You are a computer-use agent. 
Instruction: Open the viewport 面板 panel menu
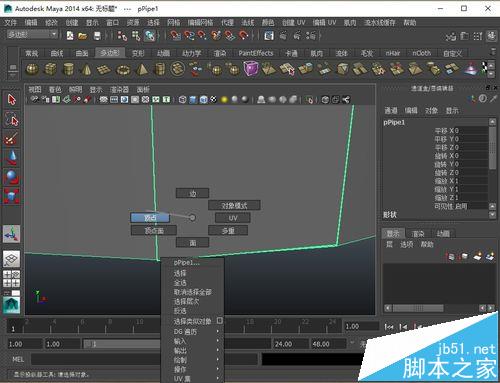point(143,89)
